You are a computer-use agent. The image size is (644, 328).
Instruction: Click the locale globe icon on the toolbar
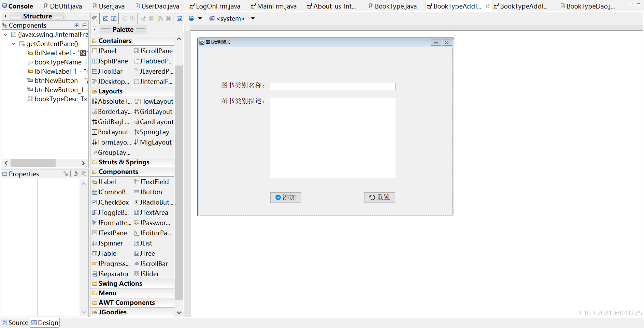[x=191, y=18]
